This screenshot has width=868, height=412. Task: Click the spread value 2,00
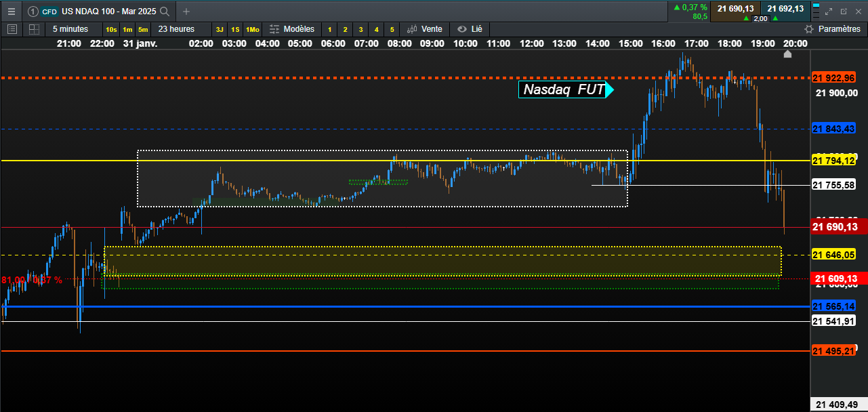pos(760,18)
